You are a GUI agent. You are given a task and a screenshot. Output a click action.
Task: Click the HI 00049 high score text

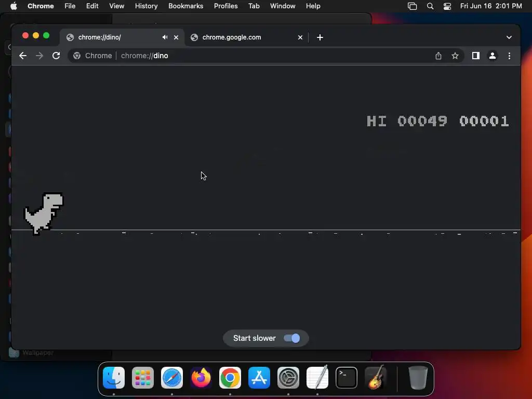[x=407, y=121]
